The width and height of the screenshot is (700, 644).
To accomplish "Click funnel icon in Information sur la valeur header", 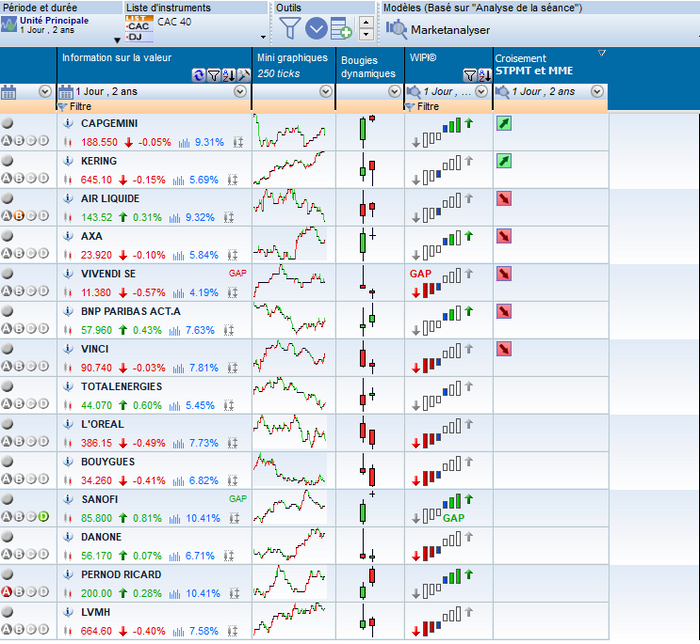I will 214,75.
